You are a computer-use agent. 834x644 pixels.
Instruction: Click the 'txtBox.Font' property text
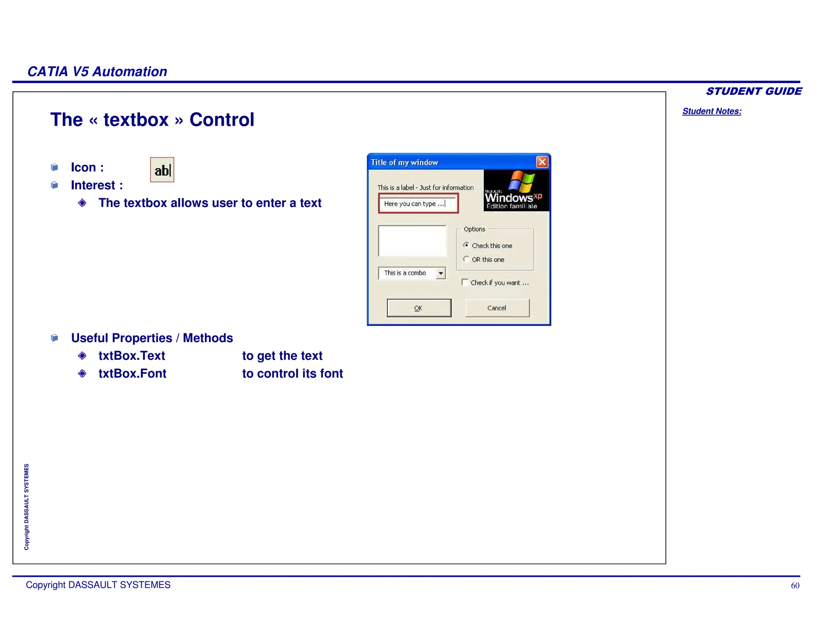pos(132,374)
